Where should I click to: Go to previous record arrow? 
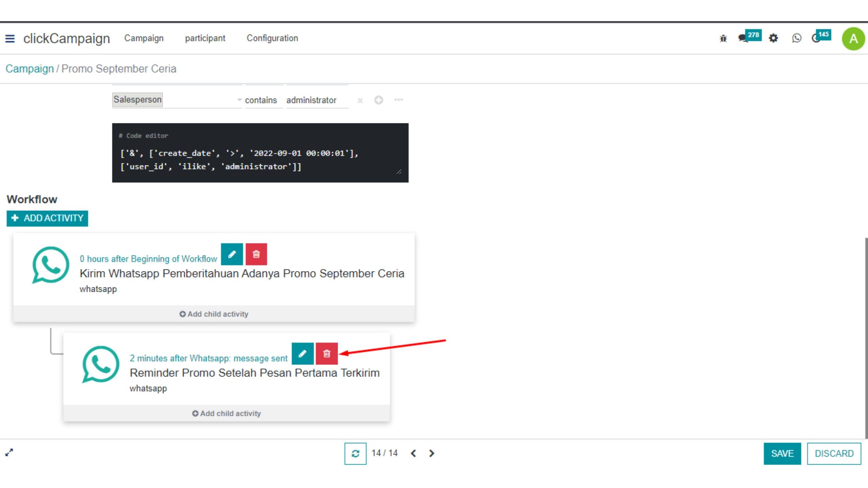coord(413,453)
